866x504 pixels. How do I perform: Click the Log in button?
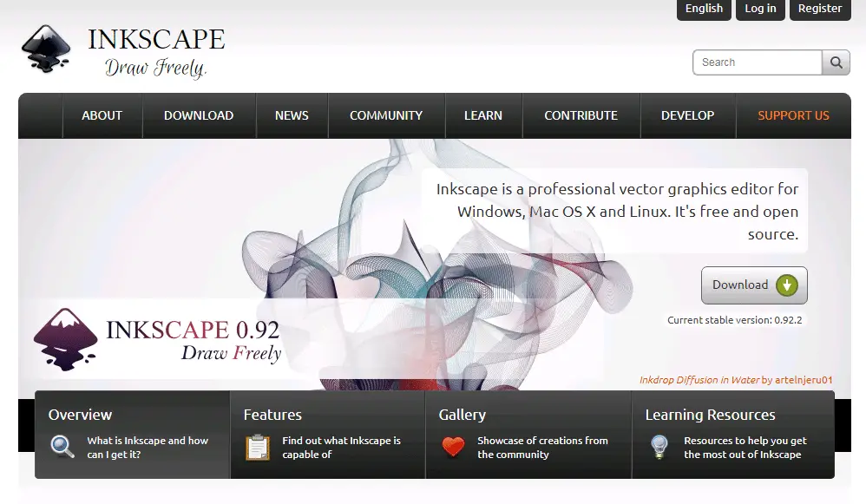coord(760,9)
